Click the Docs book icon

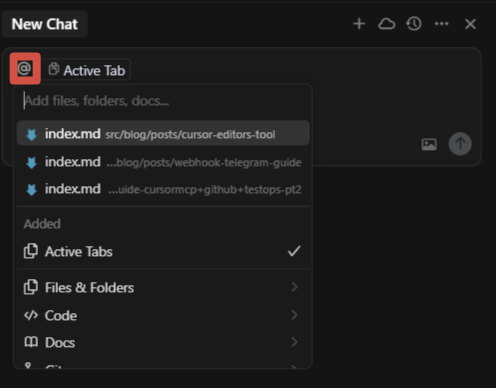pos(31,342)
